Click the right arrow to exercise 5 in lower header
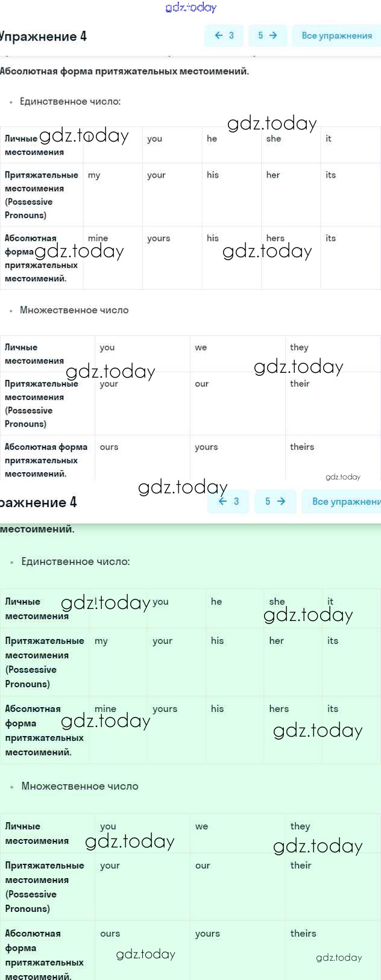 [x=275, y=501]
